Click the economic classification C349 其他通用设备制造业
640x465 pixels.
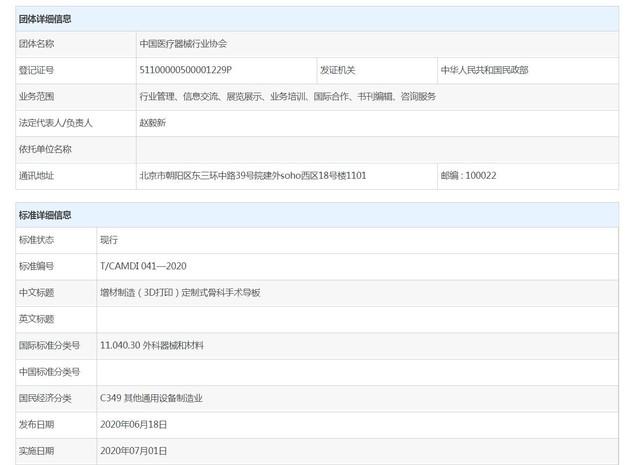(x=151, y=398)
